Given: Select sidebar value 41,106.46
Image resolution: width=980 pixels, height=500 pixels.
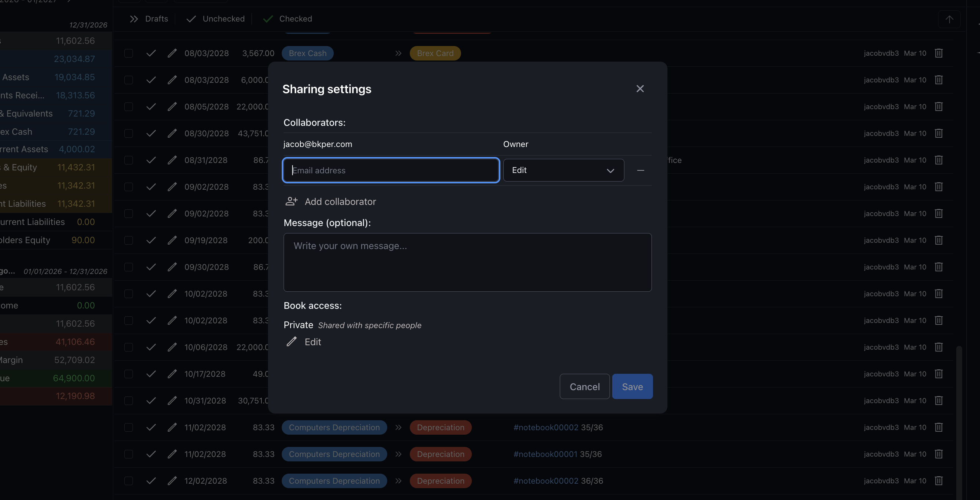Looking at the screenshot, I should [75, 342].
